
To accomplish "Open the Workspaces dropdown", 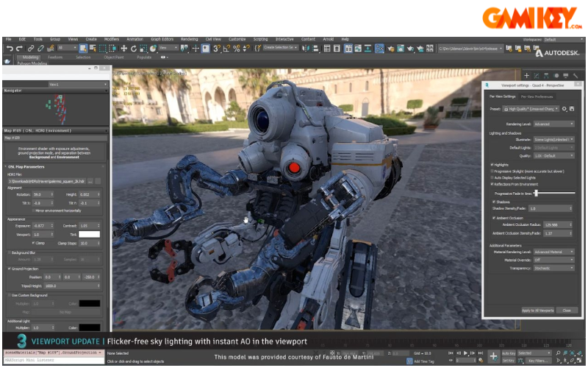I will tap(562, 40).
